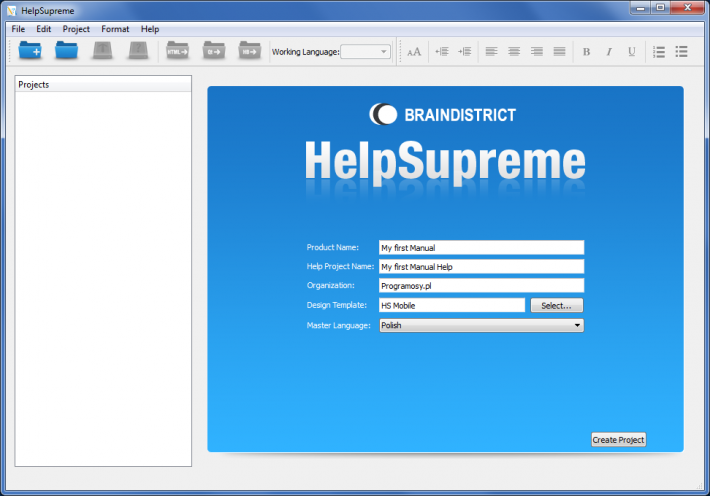Click the new project folder icon

coord(30,50)
